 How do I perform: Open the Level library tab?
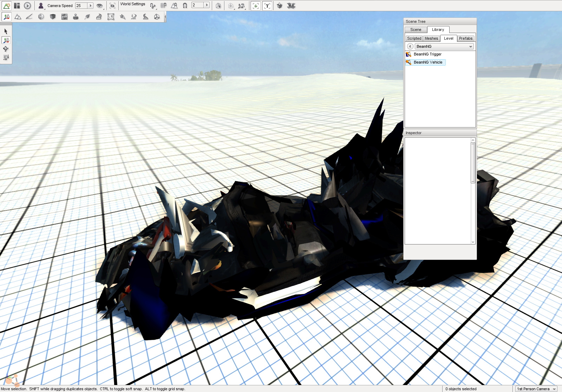[449, 38]
